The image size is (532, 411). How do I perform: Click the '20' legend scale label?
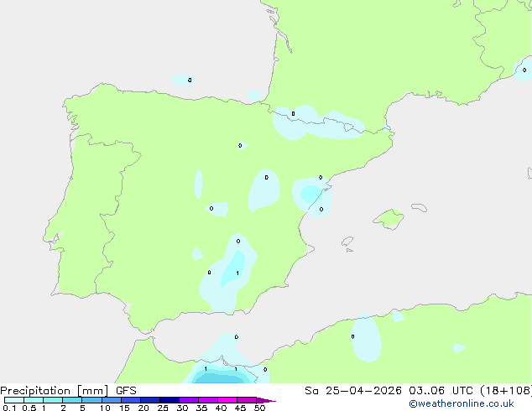point(143,408)
